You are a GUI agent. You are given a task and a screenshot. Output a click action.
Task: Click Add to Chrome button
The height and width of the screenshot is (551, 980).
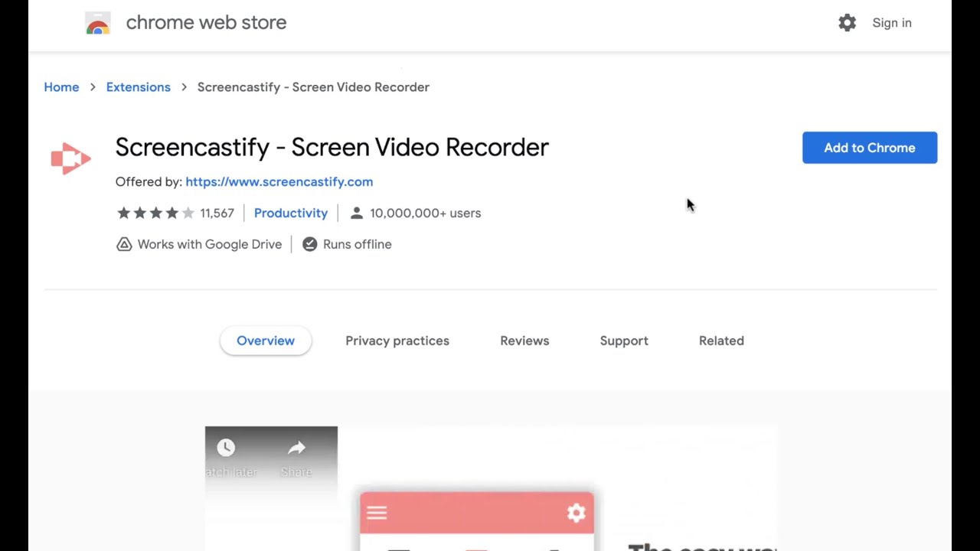(x=870, y=148)
